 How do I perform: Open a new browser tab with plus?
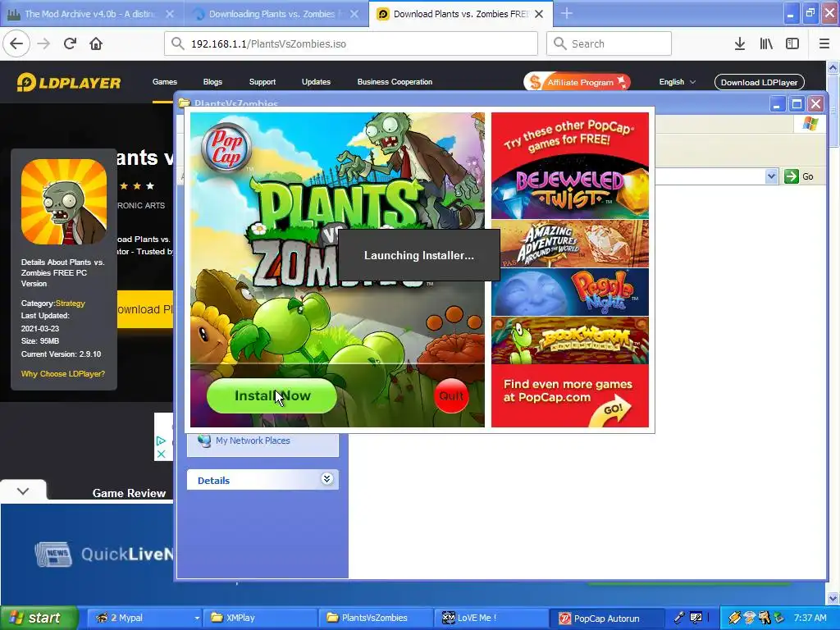click(x=566, y=14)
